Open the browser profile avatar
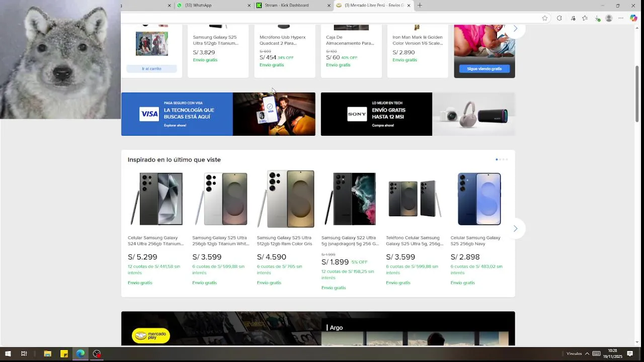644x362 pixels. click(x=609, y=18)
